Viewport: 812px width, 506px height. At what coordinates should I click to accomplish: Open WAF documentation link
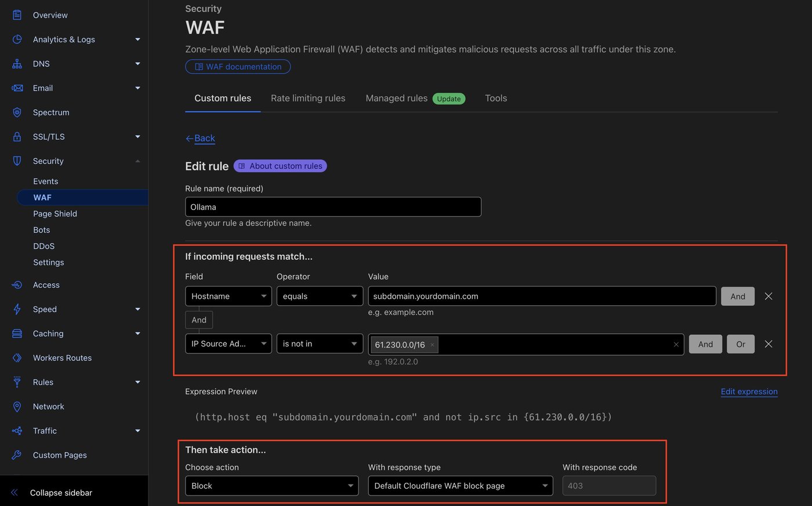point(238,67)
